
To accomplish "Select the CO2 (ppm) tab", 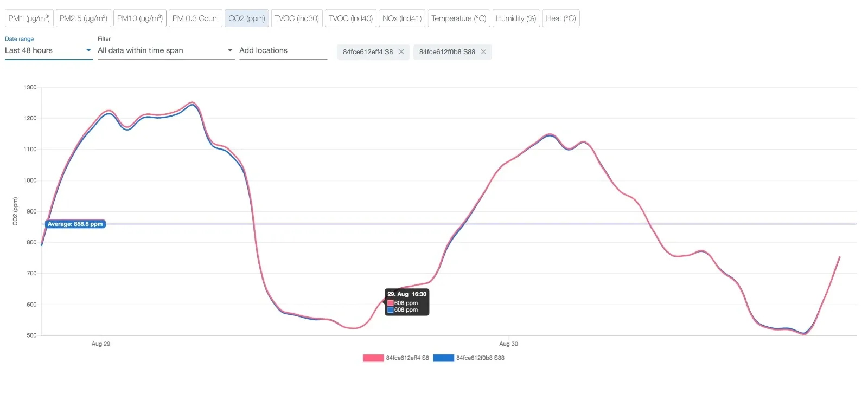I will [x=247, y=18].
